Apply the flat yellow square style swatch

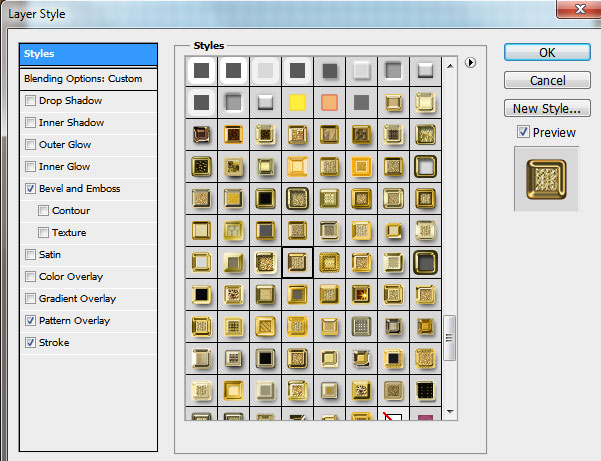pos(297,102)
